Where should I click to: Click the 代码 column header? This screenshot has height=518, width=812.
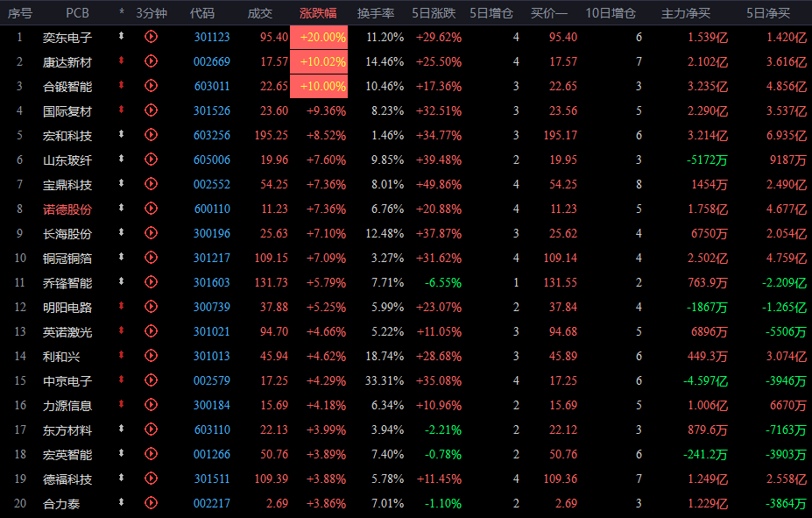pyautogui.click(x=202, y=13)
